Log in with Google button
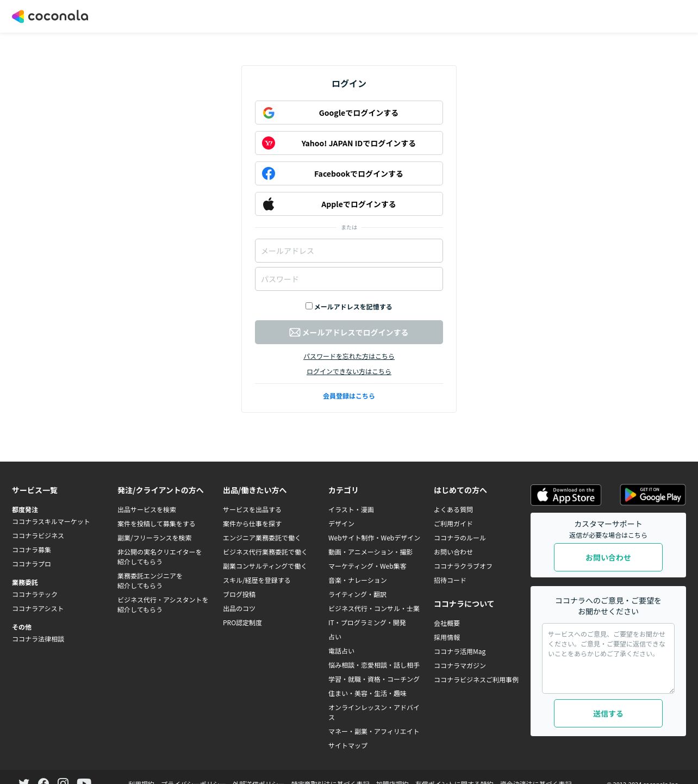Screen dimensions: 698x784 coord(349,113)
